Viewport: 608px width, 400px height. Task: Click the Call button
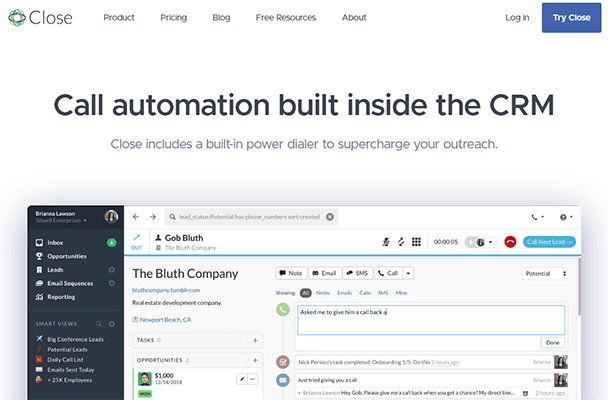tap(388, 273)
